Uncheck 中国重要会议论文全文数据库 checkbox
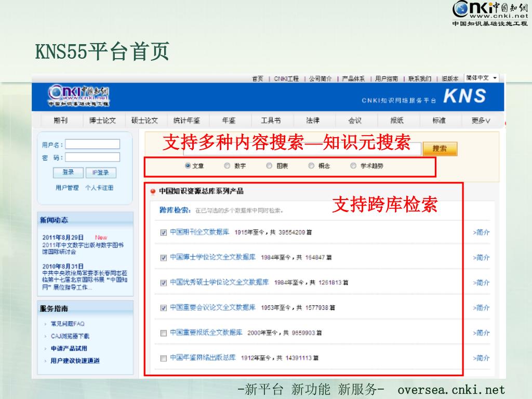Viewport: 532px width, 399px height. 164,308
